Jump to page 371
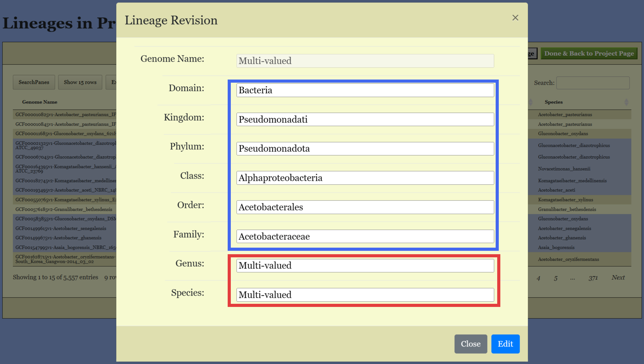This screenshot has height=364, width=644. 593,278
